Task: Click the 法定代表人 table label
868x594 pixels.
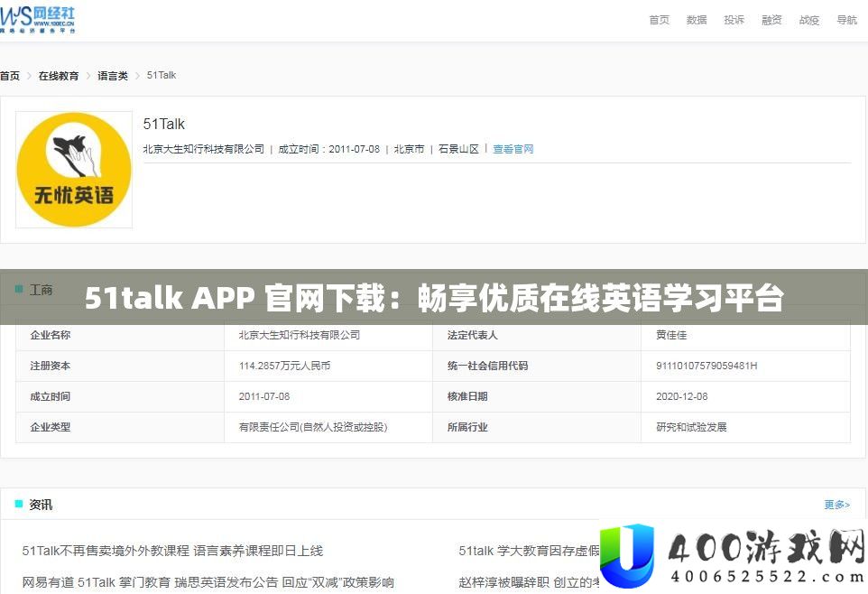Action: click(472, 335)
